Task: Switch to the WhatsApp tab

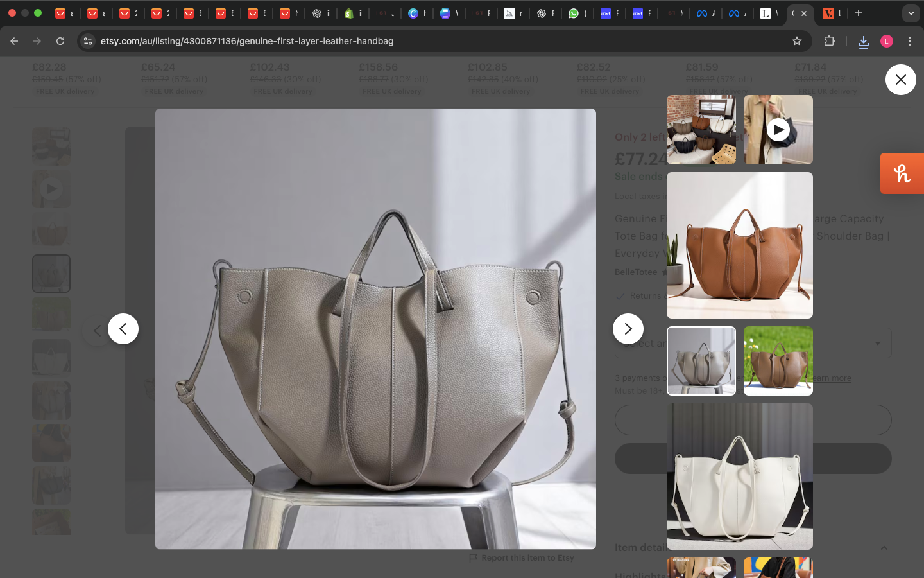Action: (x=577, y=13)
